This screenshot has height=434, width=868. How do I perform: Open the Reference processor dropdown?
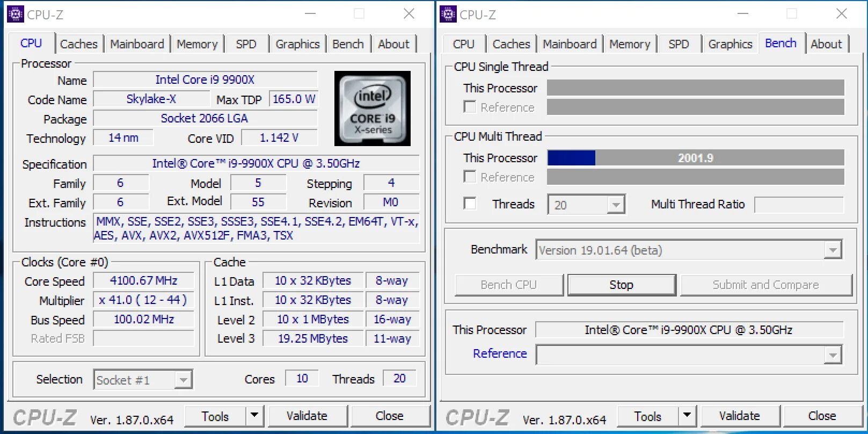(689, 355)
